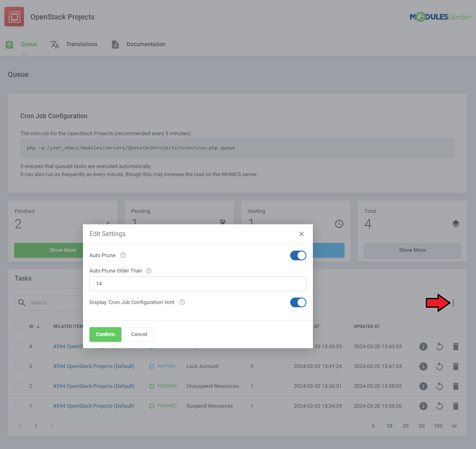Click the Total layers icon
The image size is (476, 449).
456,224
